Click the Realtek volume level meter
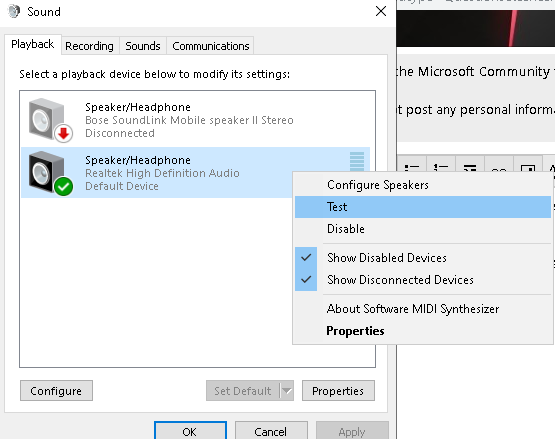 pos(357,161)
